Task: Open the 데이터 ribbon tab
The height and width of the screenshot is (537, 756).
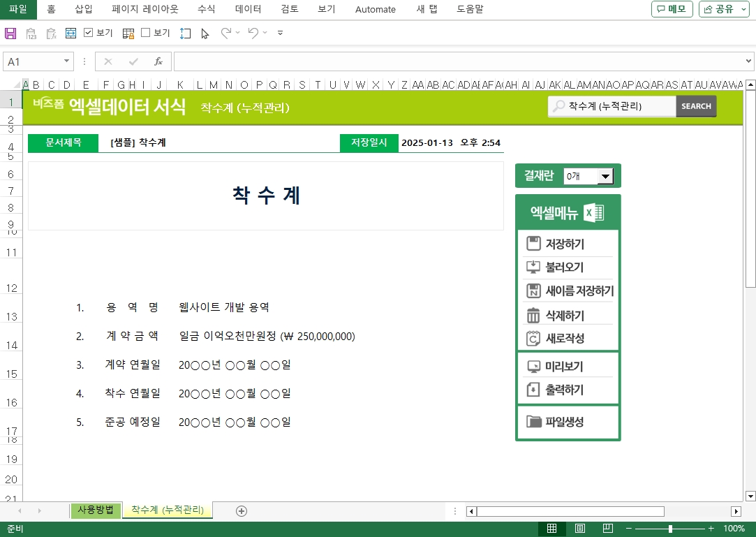Action: 249,9
